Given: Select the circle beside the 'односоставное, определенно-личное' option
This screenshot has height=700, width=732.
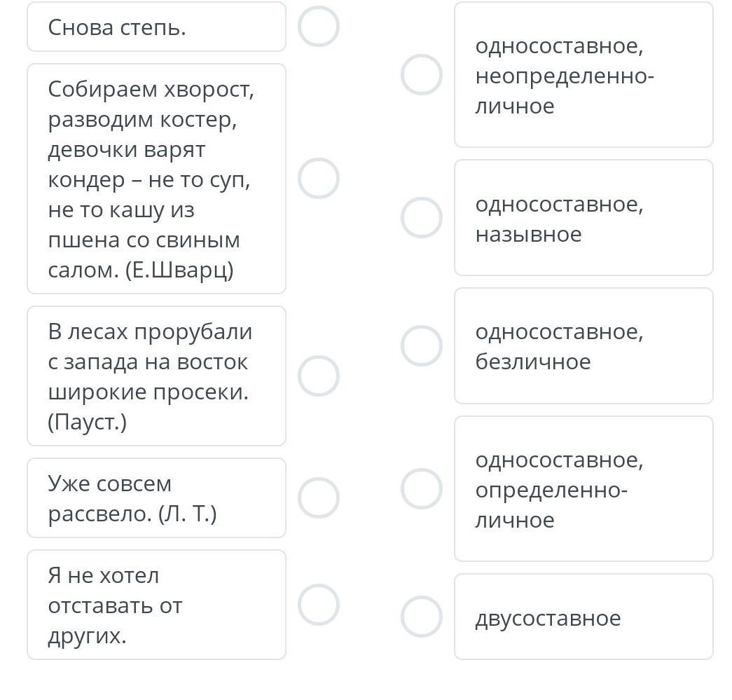Looking at the screenshot, I should click(x=421, y=488).
